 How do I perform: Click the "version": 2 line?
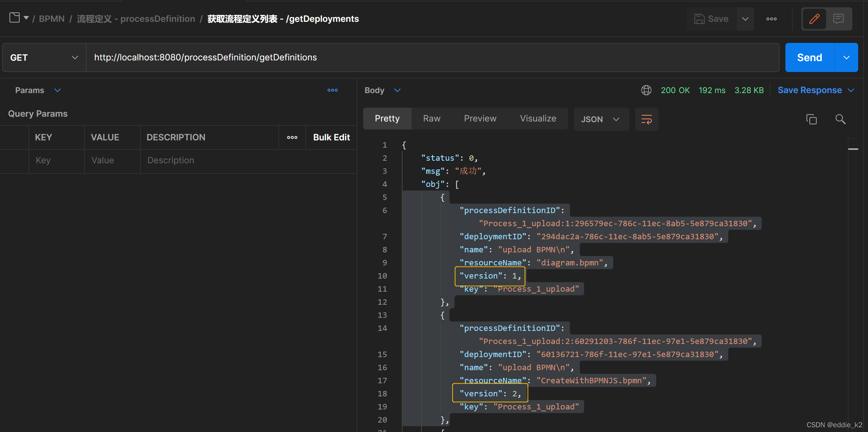[x=490, y=394]
